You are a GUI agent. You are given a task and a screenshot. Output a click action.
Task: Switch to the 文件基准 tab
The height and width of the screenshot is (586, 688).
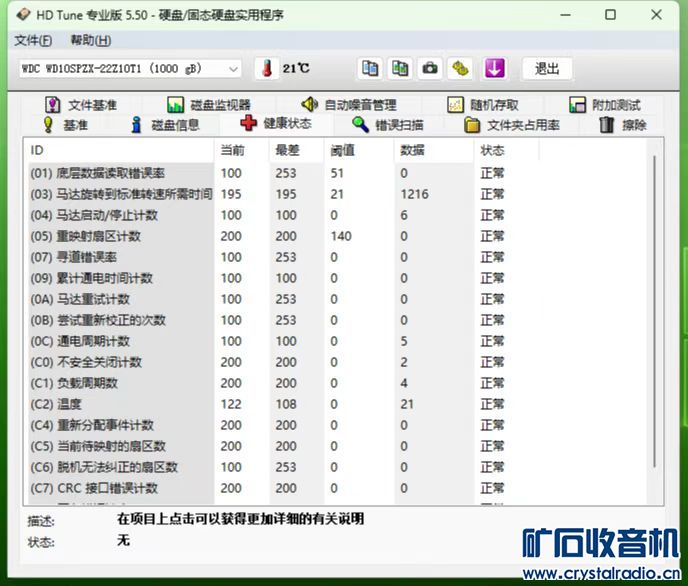tap(81, 105)
